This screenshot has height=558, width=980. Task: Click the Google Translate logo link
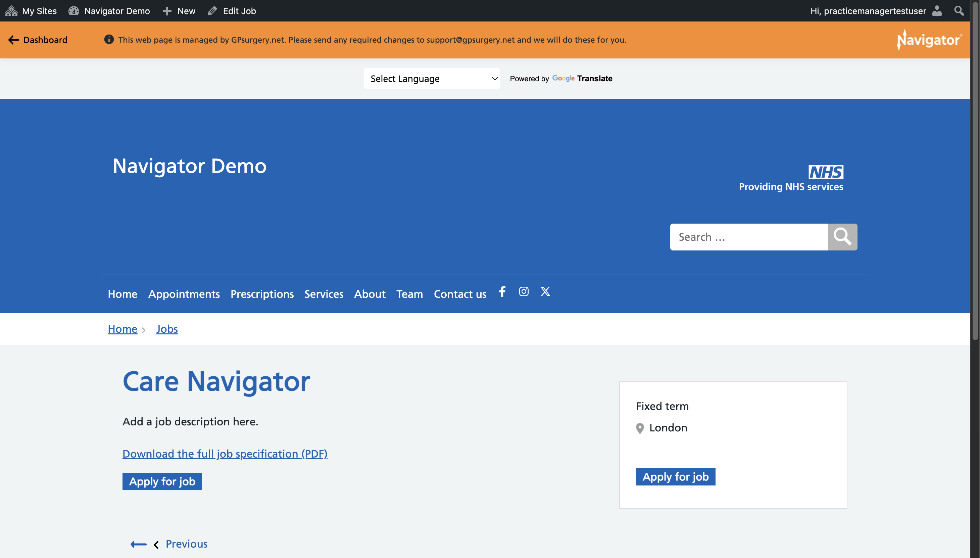(582, 79)
